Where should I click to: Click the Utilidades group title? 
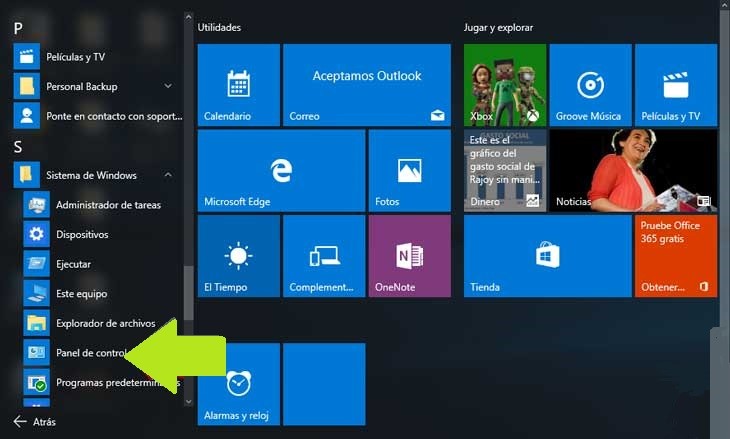[219, 27]
